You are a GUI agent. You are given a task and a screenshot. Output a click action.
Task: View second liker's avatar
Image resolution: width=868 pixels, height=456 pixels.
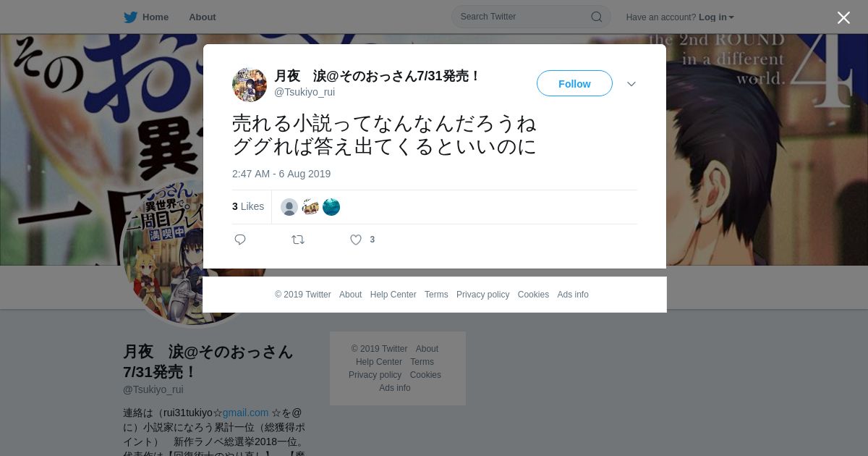310,207
